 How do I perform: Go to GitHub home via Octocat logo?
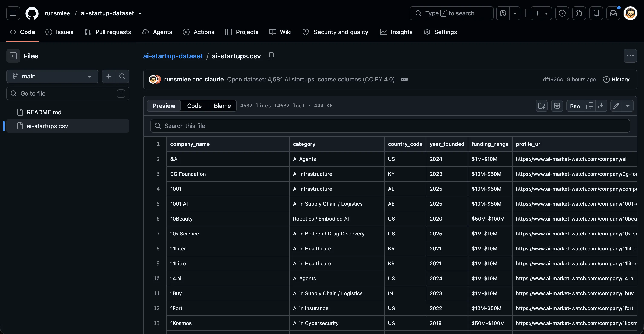[32, 13]
